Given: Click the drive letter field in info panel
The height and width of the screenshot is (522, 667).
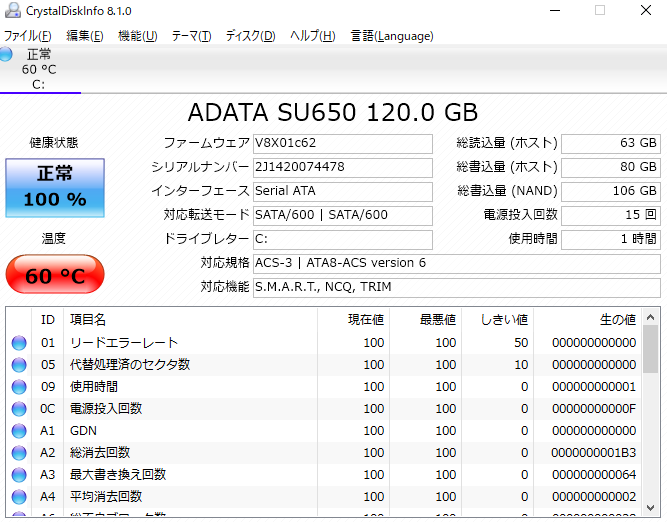Looking at the screenshot, I should coord(343,240).
